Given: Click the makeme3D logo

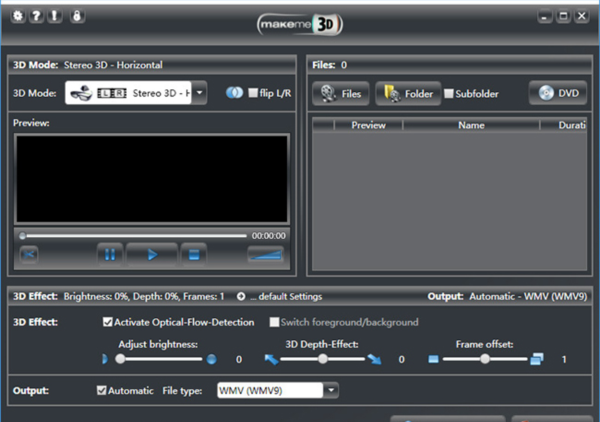Looking at the screenshot, I should (300, 24).
